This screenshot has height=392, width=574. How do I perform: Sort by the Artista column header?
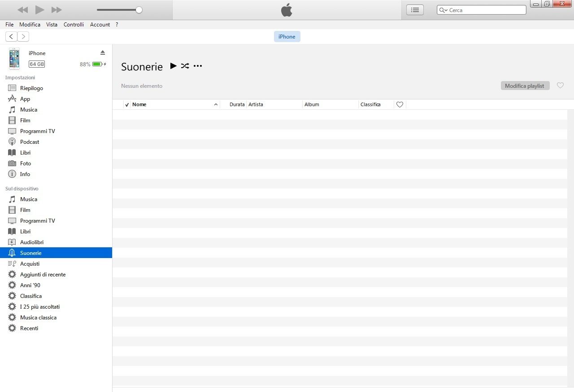pyautogui.click(x=274, y=104)
